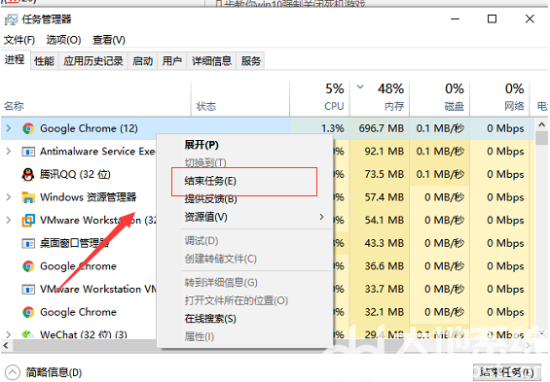Open the 资源值(V) submenu arrow
Image resolution: width=550 pixels, height=382 pixels.
coord(321,217)
